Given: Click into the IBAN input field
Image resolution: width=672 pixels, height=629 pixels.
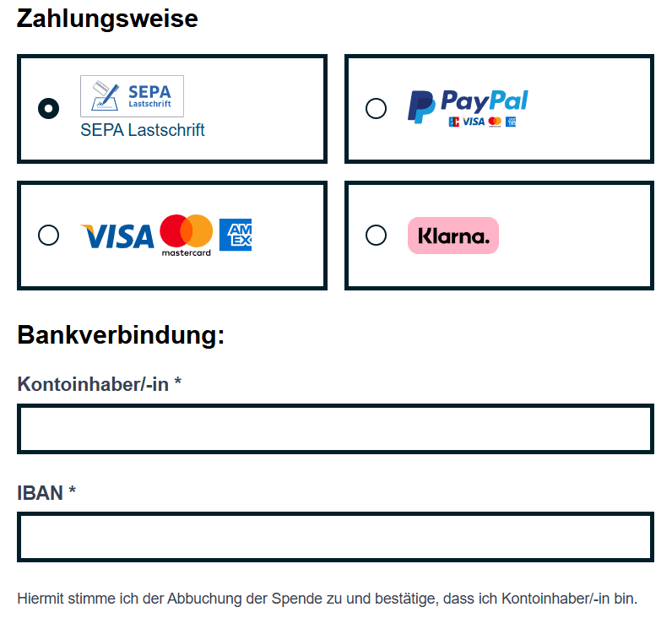Looking at the screenshot, I should pos(335,537).
